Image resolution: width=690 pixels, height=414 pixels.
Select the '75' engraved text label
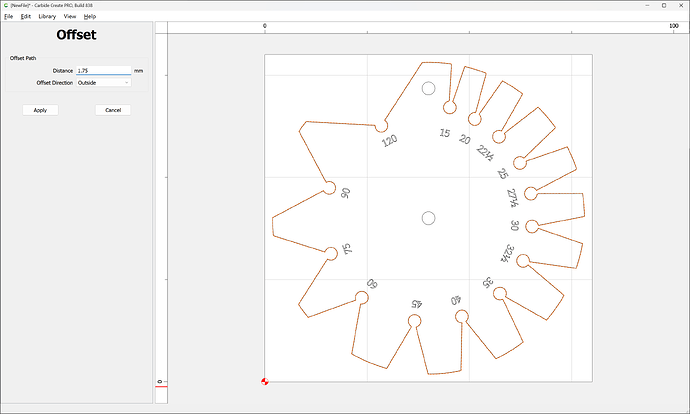tap(347, 248)
